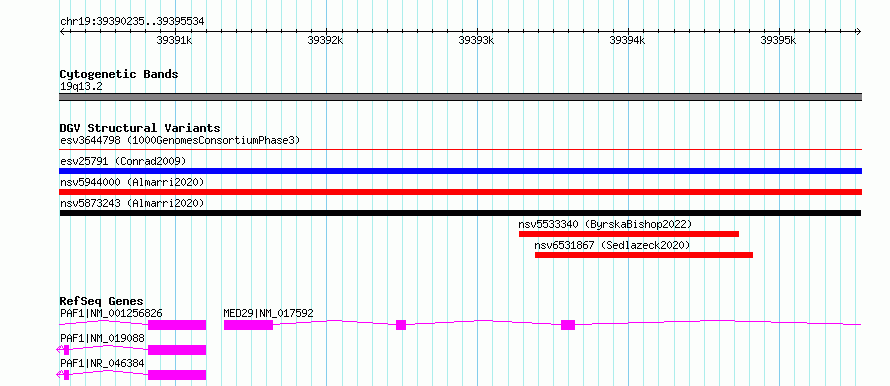The image size is (890, 386).
Task: Open variant nsv5873243 (Almarri2020) label
Action: [x=132, y=203]
